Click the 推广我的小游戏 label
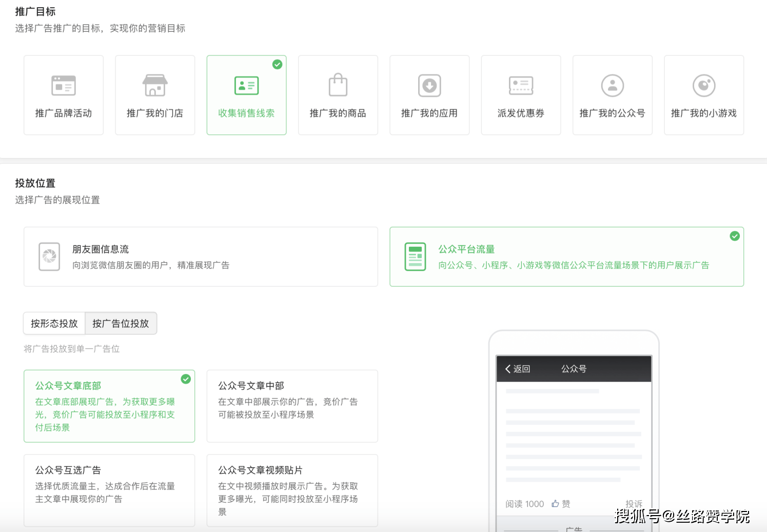The image size is (767, 532). point(704,113)
